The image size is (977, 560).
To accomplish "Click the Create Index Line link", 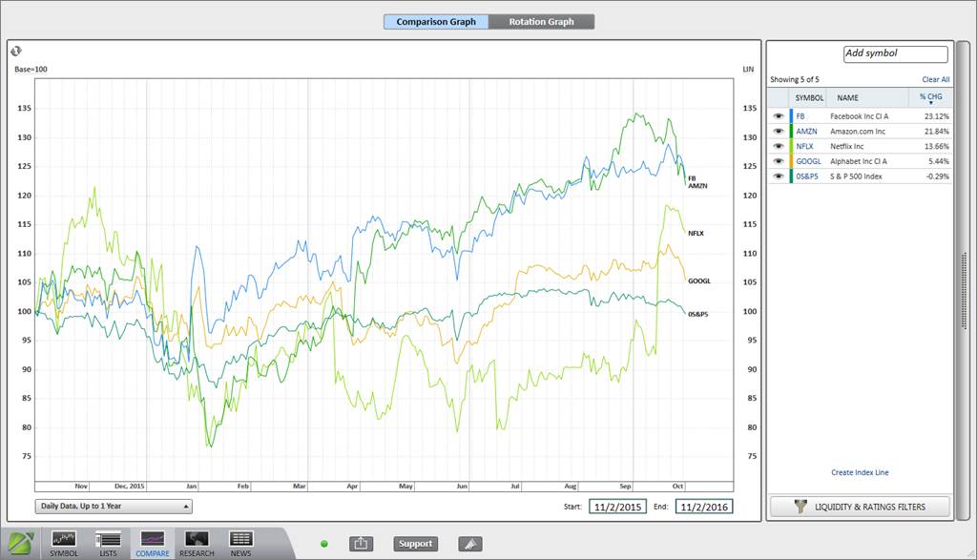I will click(x=860, y=473).
